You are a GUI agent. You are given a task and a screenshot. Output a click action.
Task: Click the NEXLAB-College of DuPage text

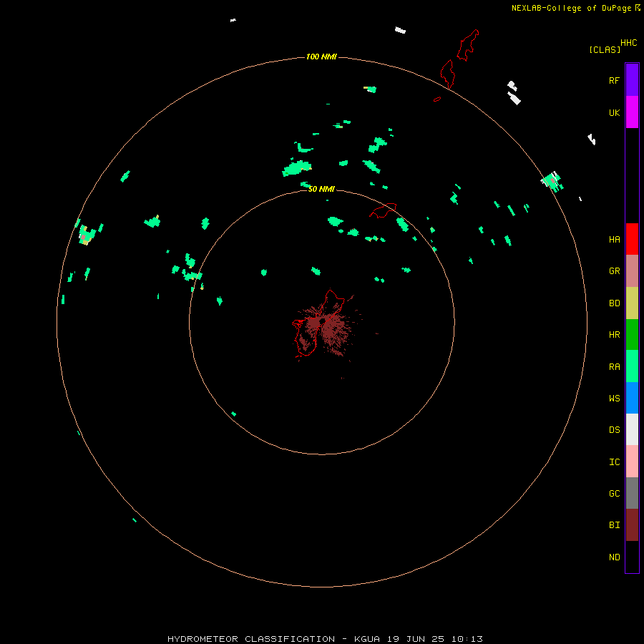tap(571, 8)
